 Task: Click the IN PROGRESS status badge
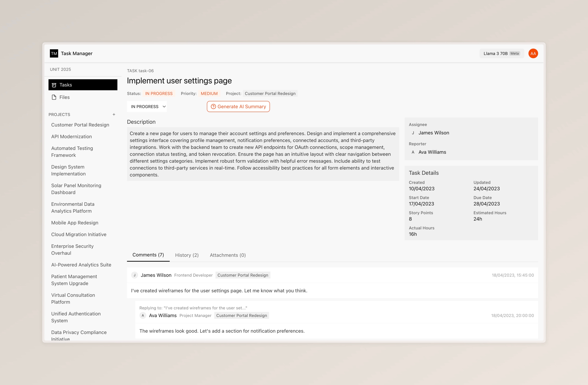coord(159,93)
